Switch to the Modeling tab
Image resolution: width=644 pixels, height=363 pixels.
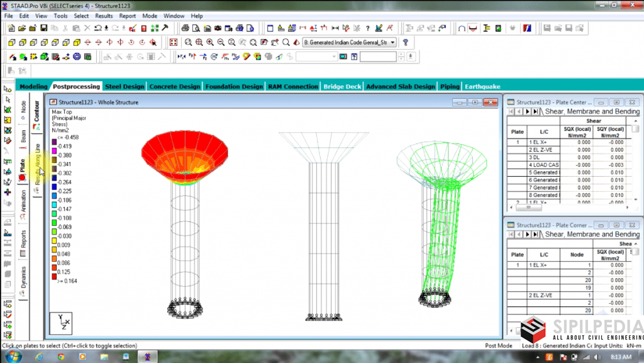point(33,86)
